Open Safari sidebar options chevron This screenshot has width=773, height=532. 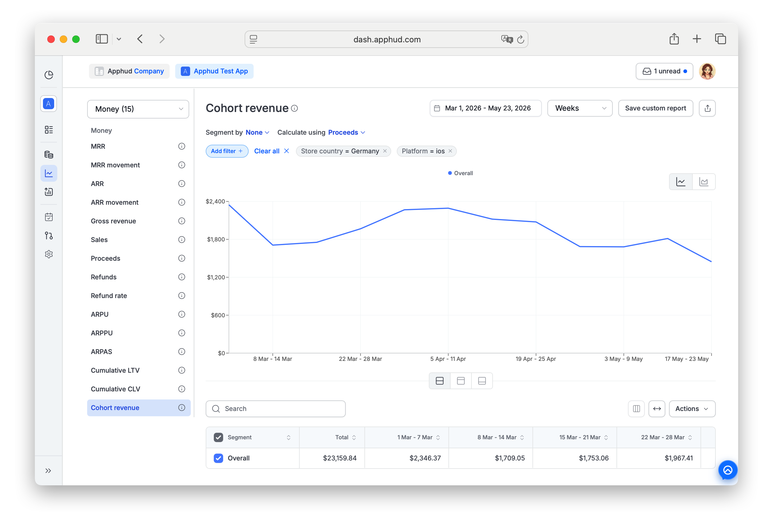119,39
